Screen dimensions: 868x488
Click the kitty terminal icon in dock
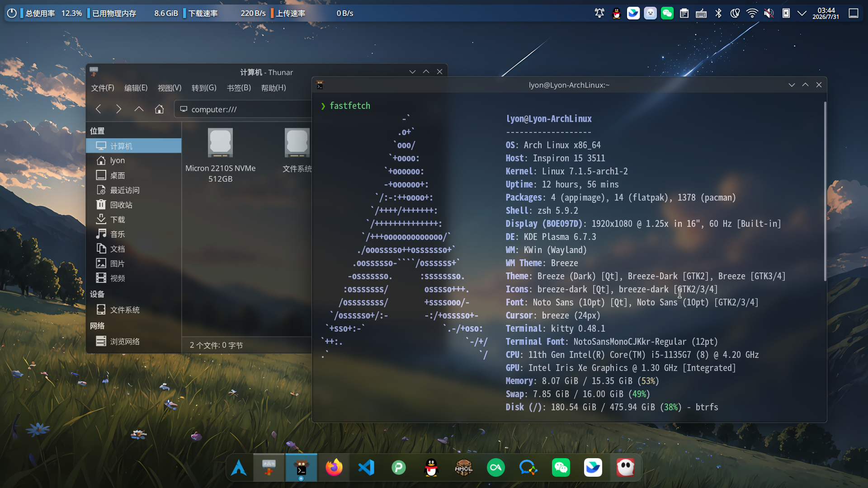[x=301, y=468]
